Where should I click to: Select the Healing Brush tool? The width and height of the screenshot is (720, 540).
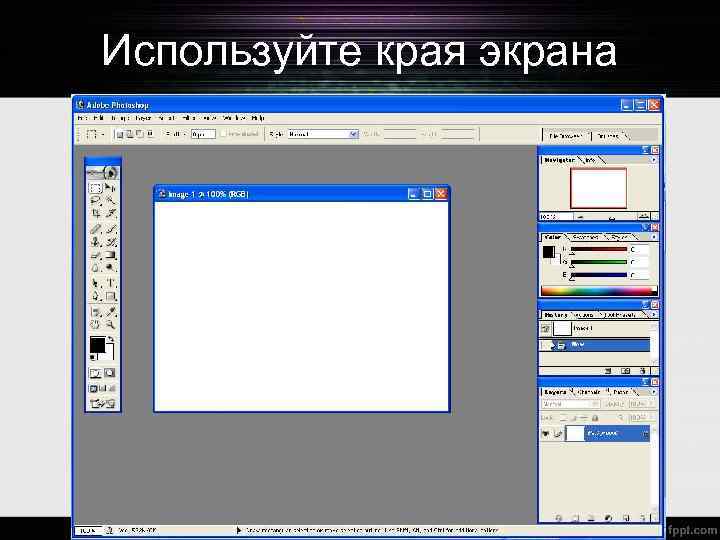(96, 229)
